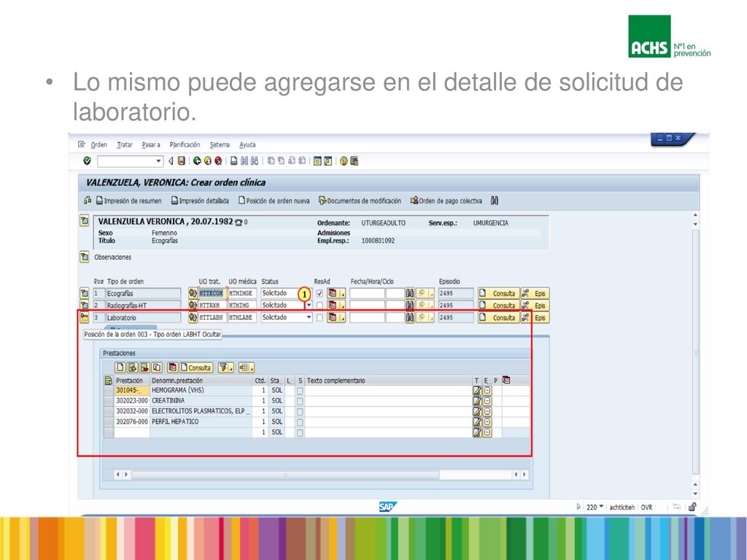Click the Save diskette icon in toolbar
This screenshot has height=560, width=747.
pos(182,161)
